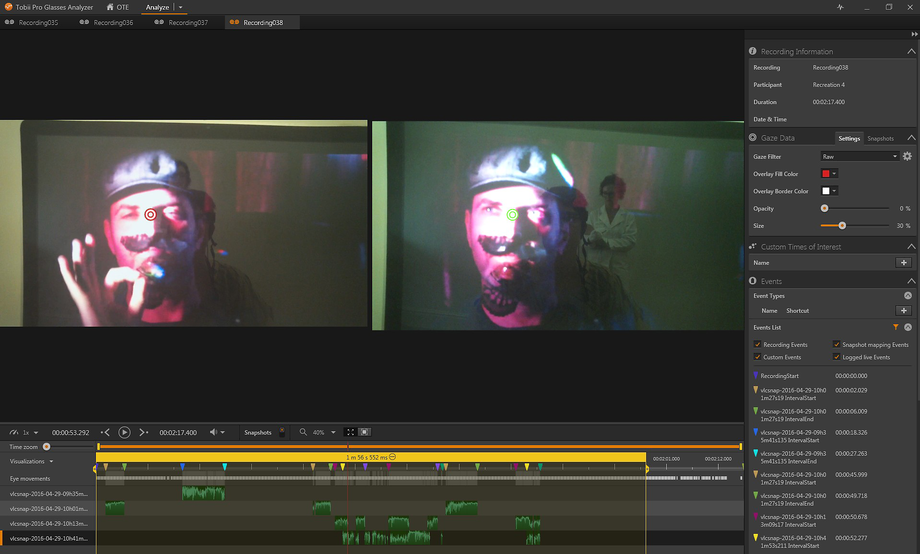Open the Snapshots tab in Gaze Data
This screenshot has height=554, width=920.
(880, 138)
